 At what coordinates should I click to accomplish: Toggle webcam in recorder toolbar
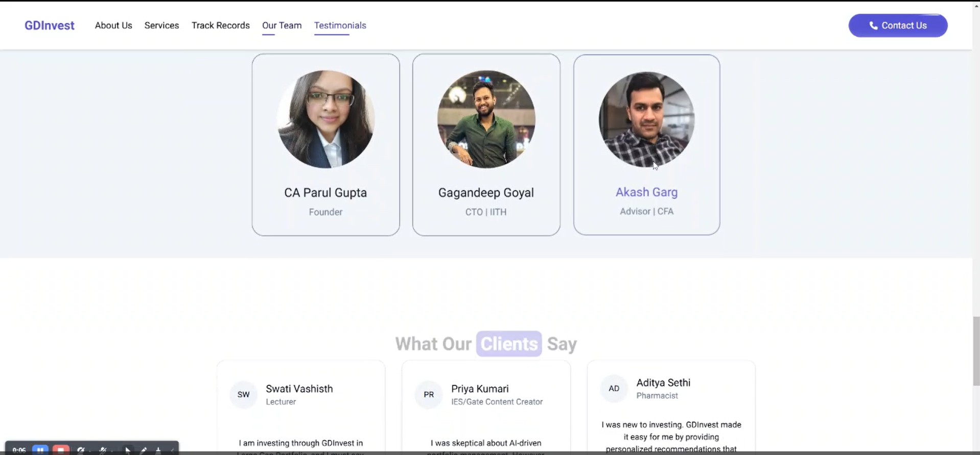tap(81, 450)
